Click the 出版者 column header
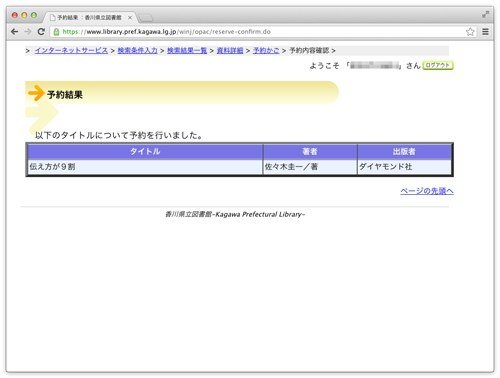 coord(404,152)
